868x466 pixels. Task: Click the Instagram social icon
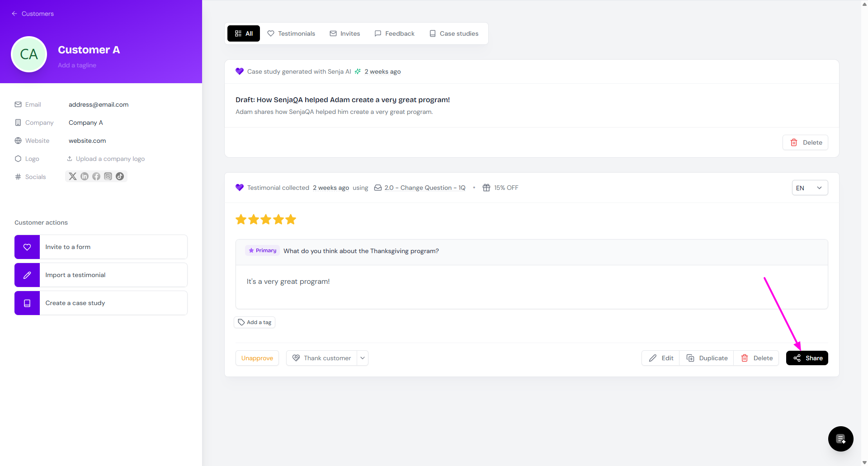tap(108, 176)
